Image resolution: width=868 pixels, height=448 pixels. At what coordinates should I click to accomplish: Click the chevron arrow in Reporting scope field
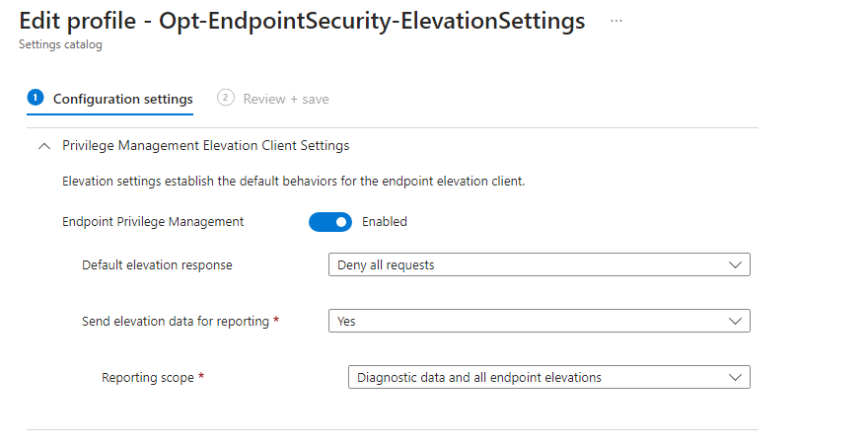(734, 377)
